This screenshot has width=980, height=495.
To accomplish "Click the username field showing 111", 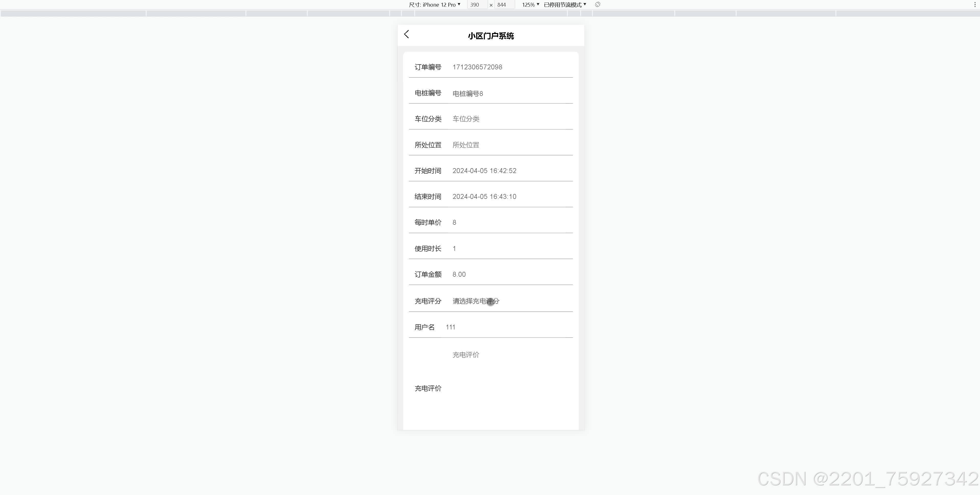I will (x=506, y=327).
